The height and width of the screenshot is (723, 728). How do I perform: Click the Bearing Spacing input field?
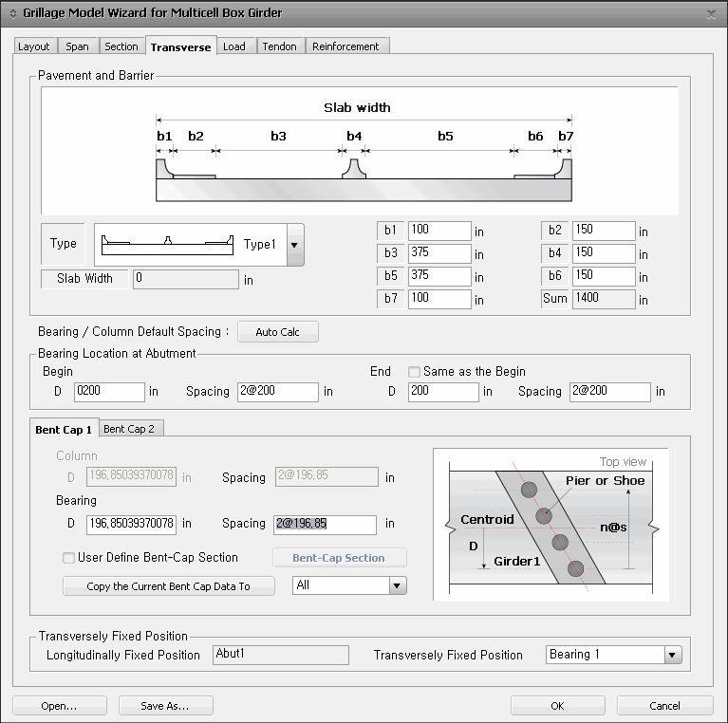(325, 524)
